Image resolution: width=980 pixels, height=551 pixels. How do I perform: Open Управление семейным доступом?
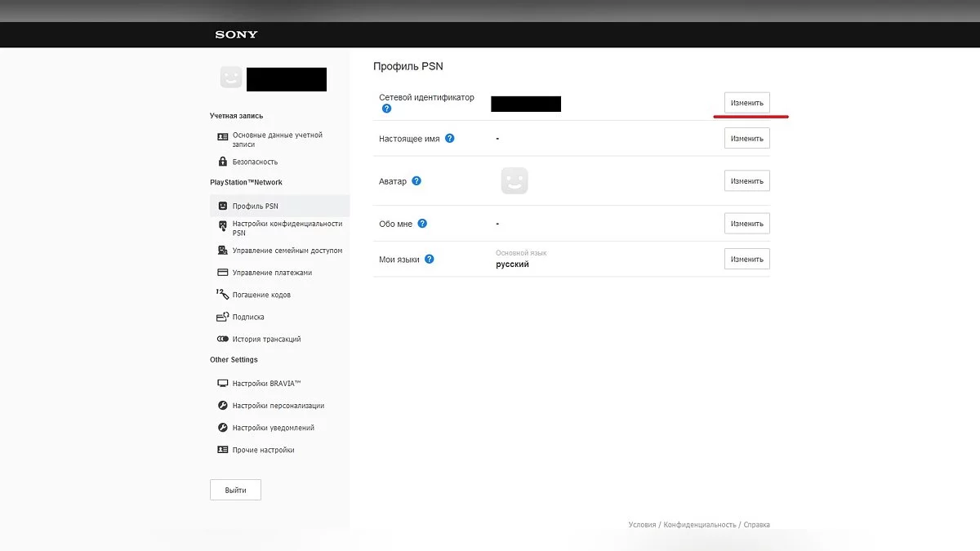pyautogui.click(x=287, y=251)
